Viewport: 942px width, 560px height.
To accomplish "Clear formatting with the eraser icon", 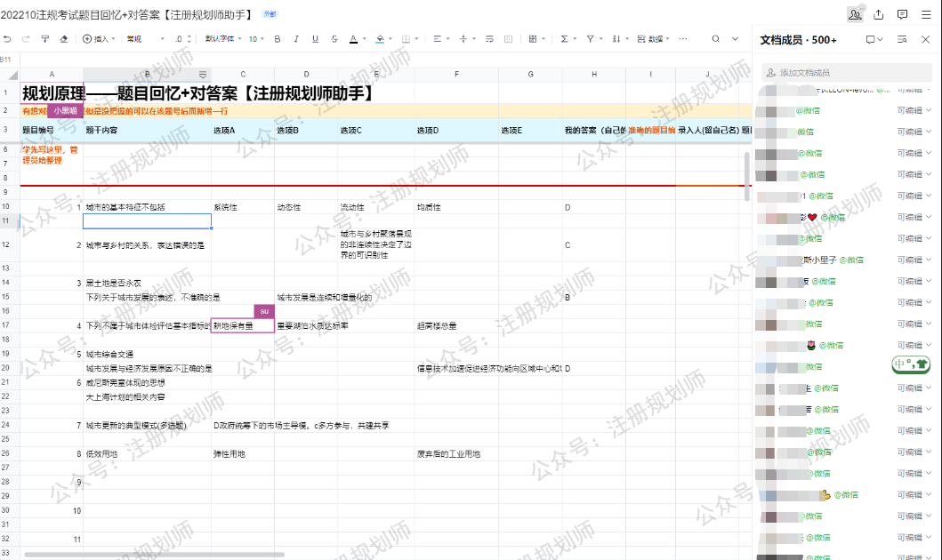I will tap(64, 39).
